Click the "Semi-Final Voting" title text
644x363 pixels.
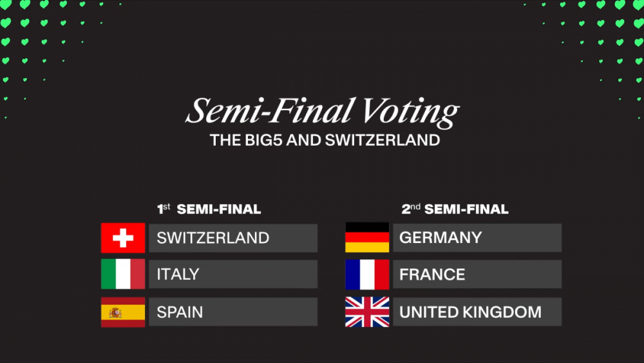322,112
